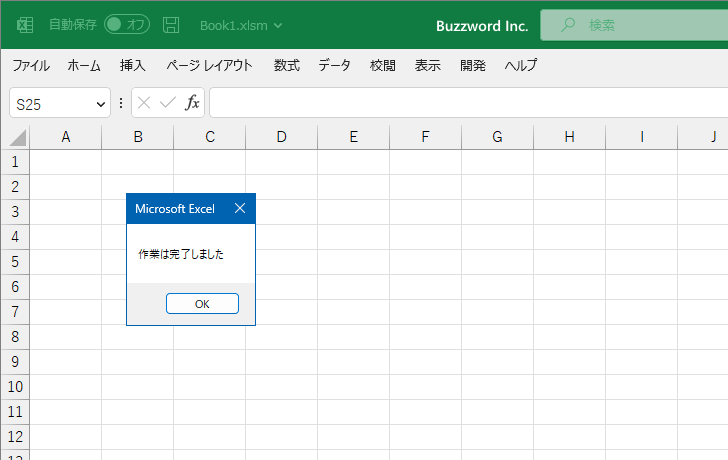Select column A header
This screenshot has width=728, height=460.
(x=65, y=137)
